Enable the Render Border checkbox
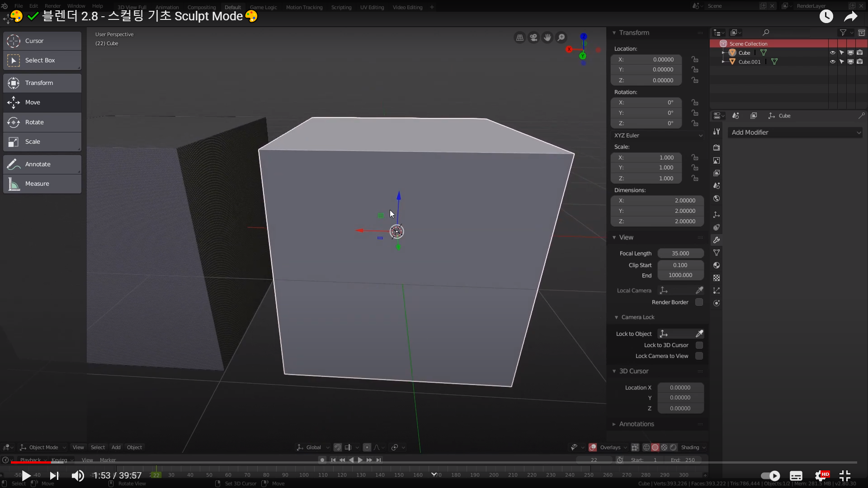Image resolution: width=868 pixels, height=488 pixels. 699,302
